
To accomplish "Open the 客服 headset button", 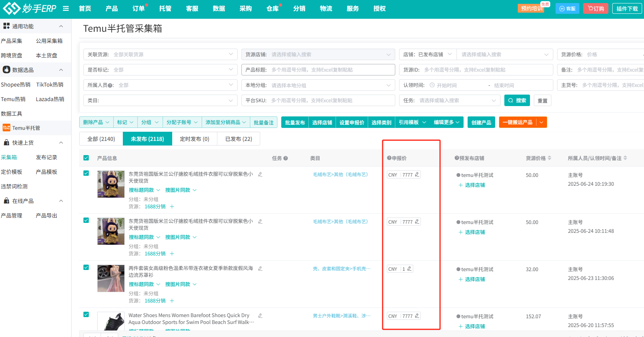I will click(x=567, y=8).
